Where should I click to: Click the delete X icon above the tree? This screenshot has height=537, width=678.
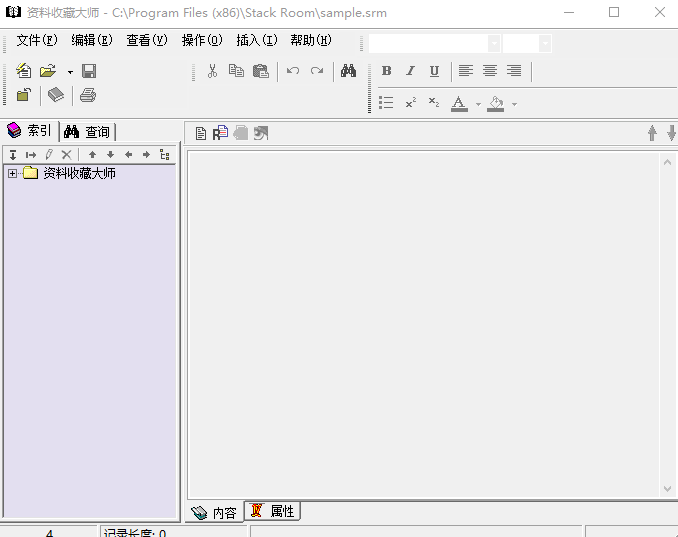point(66,155)
